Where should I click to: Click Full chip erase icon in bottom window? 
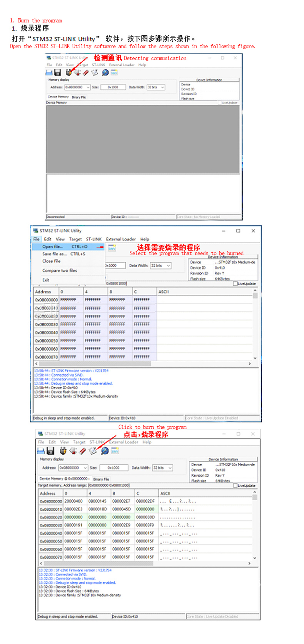coord(83,451)
